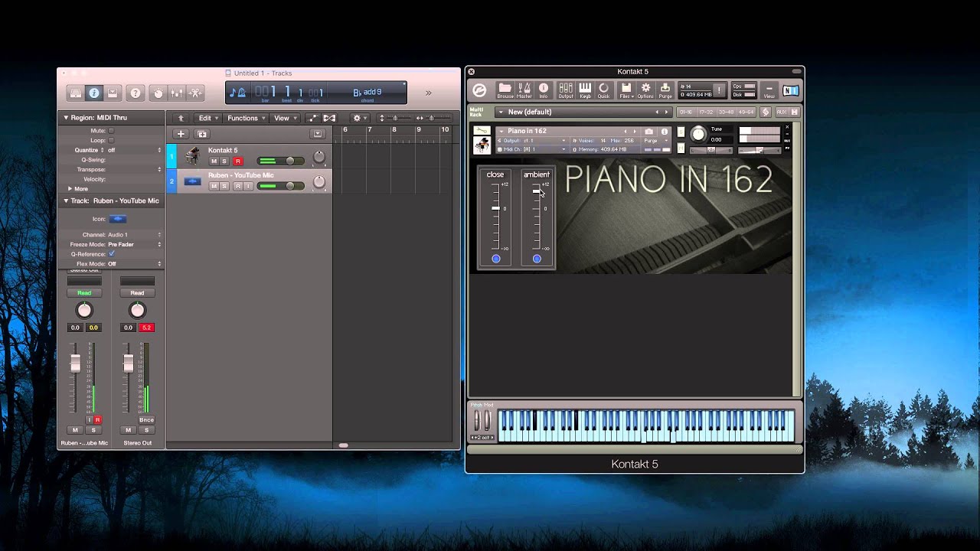The width and height of the screenshot is (980, 551).
Task: Click the ambient mic volume fader
Action: click(x=536, y=191)
